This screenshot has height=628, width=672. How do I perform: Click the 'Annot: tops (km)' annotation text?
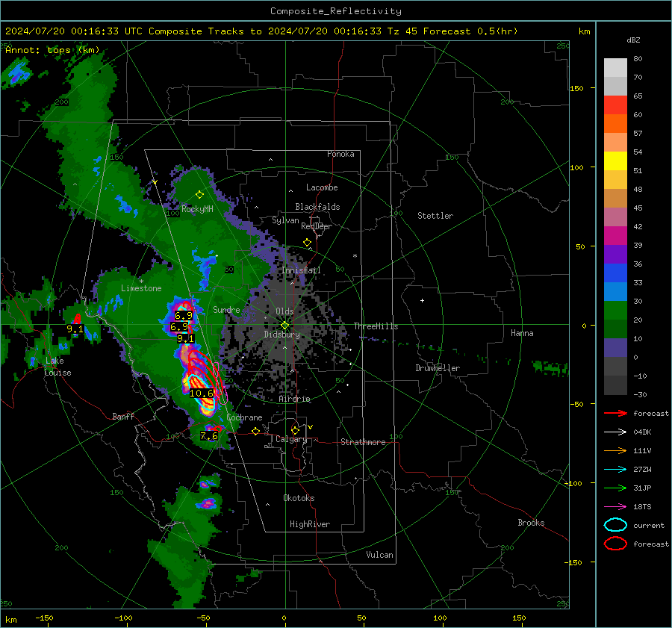pyautogui.click(x=52, y=50)
